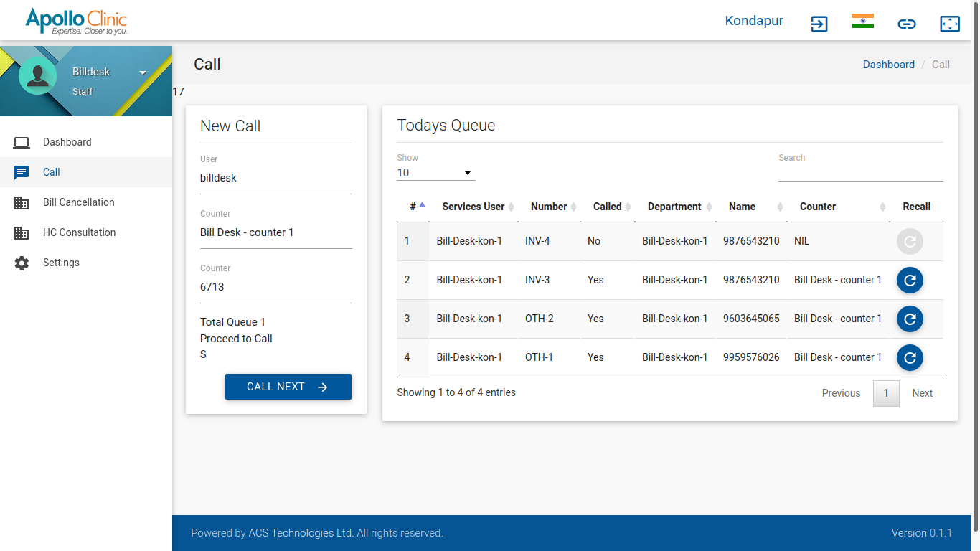Screen dimensions: 980x551
Task: Click the New Call heading
Action: click(230, 126)
